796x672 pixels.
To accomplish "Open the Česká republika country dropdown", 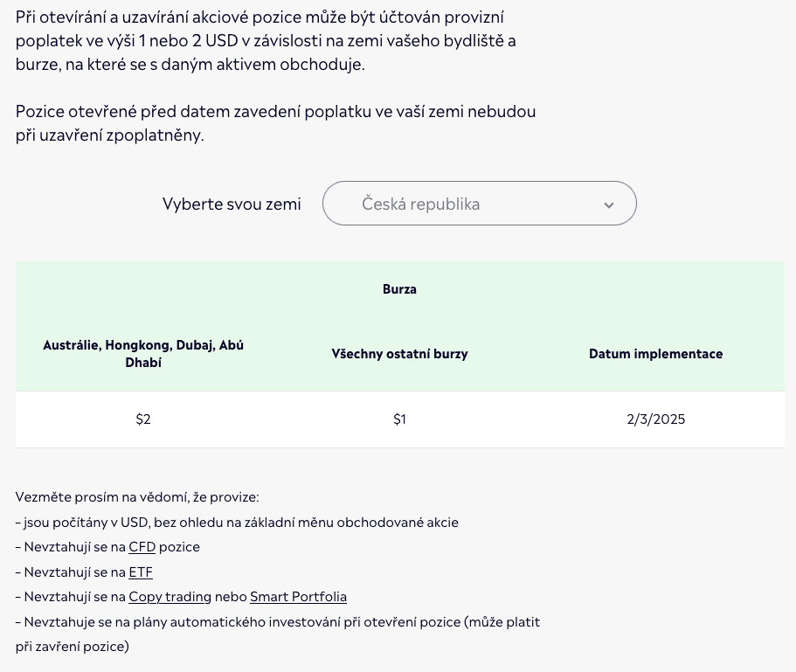I will point(479,204).
